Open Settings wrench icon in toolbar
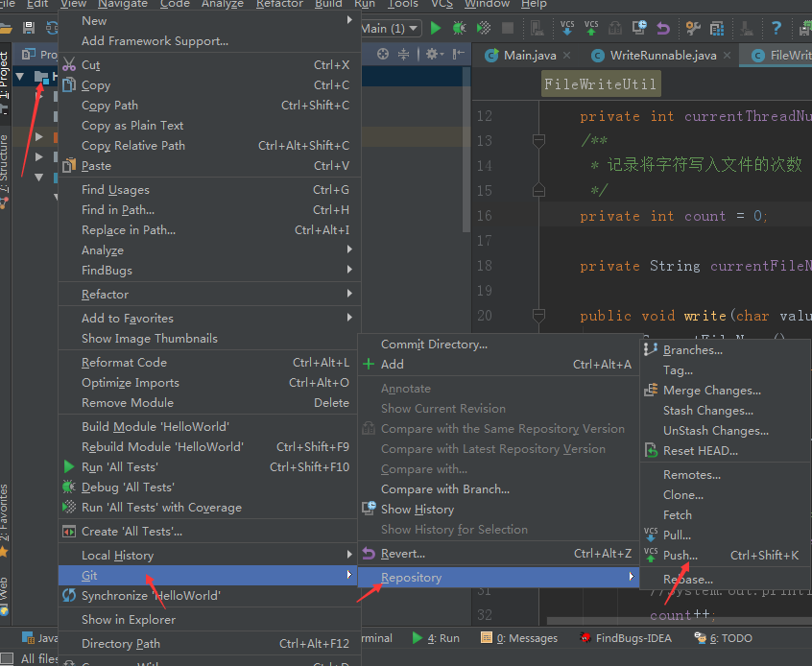This screenshot has width=812, height=666. [x=693, y=28]
